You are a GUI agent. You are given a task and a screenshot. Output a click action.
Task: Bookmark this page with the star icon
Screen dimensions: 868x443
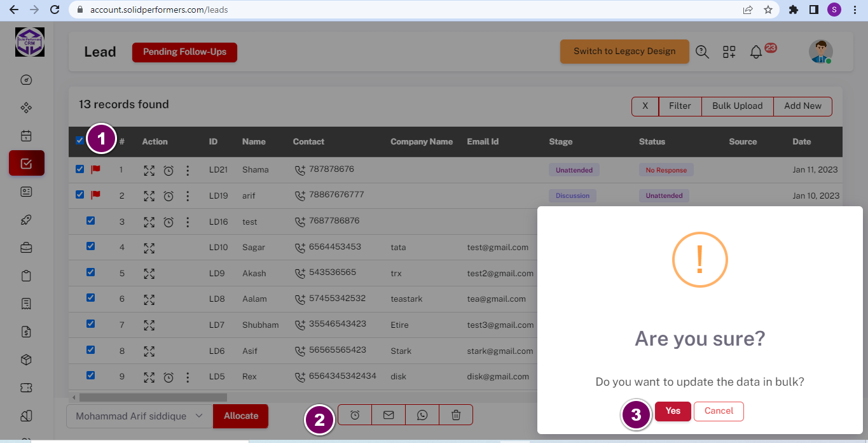[x=768, y=10]
